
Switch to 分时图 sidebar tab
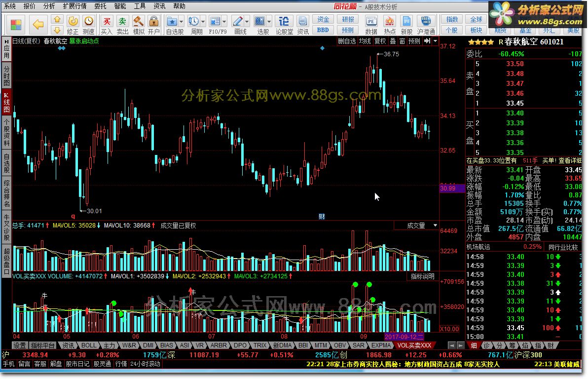(x=6, y=76)
